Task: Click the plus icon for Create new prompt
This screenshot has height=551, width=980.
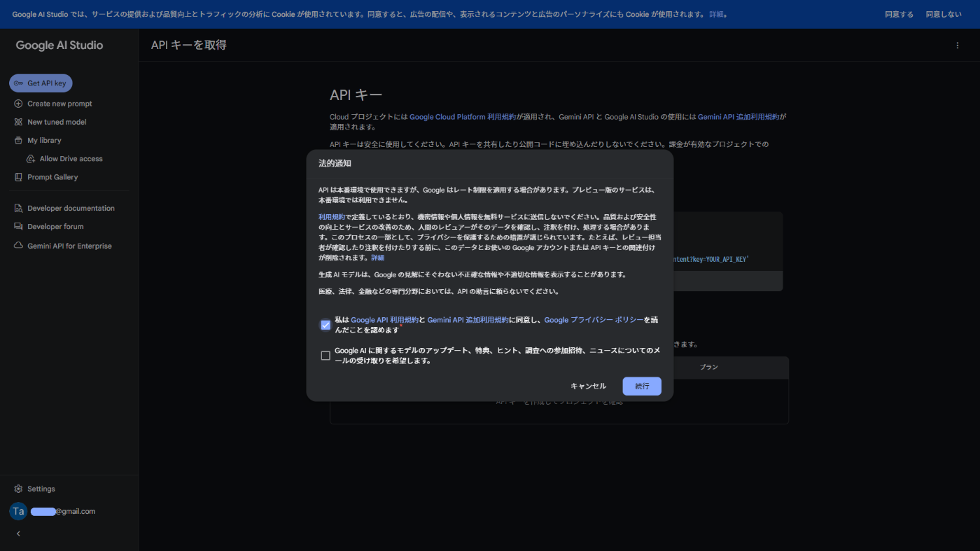Action: tap(19, 104)
